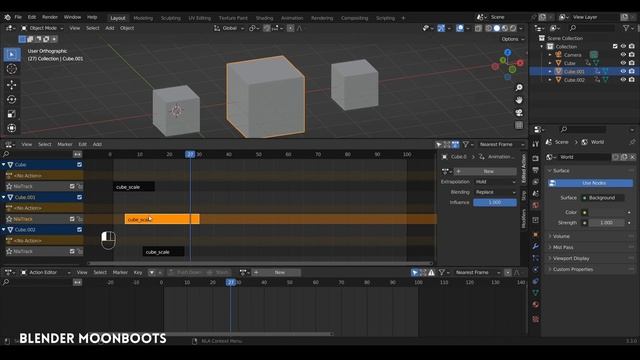Open the Action Editor Key menu
This screenshot has height=360, width=640.
click(138, 272)
